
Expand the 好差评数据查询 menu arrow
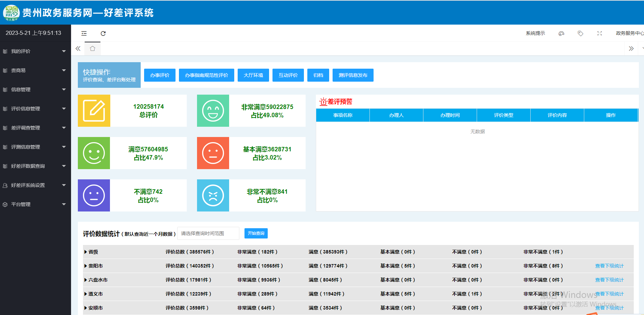64,166
